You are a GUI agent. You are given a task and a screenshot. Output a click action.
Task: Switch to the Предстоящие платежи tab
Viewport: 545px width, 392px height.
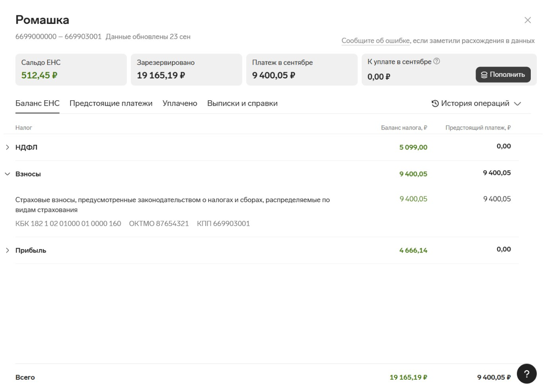coord(111,103)
